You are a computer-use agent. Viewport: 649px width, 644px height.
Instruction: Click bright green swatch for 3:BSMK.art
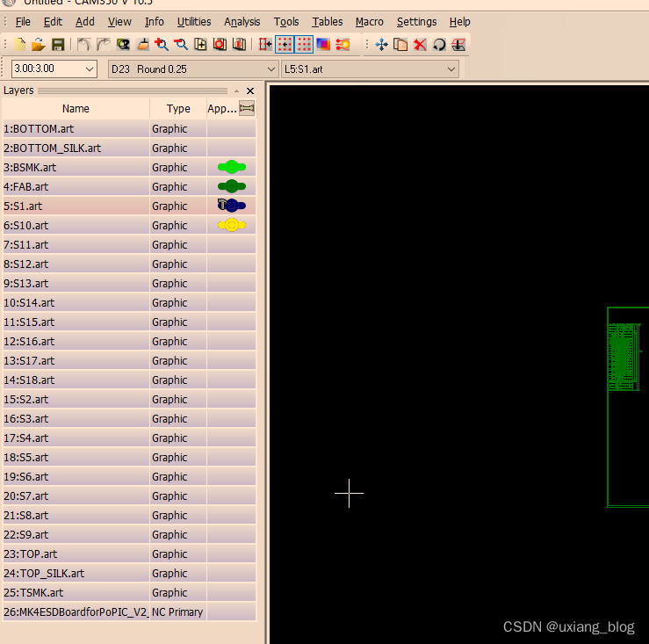[231, 167]
